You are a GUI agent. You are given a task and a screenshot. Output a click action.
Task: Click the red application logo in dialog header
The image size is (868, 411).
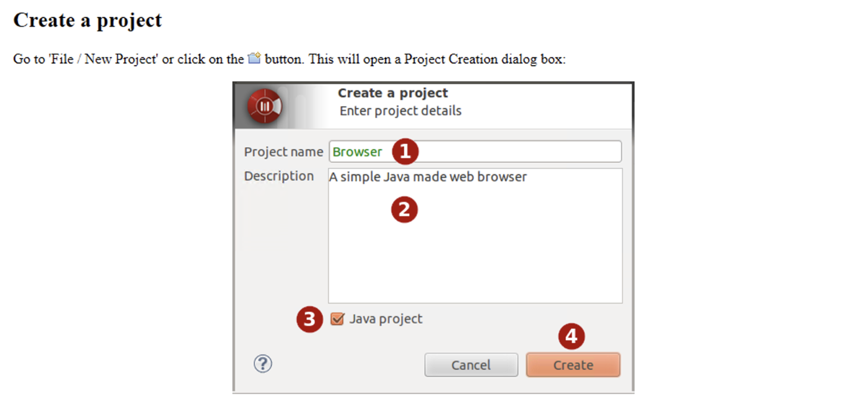click(264, 106)
